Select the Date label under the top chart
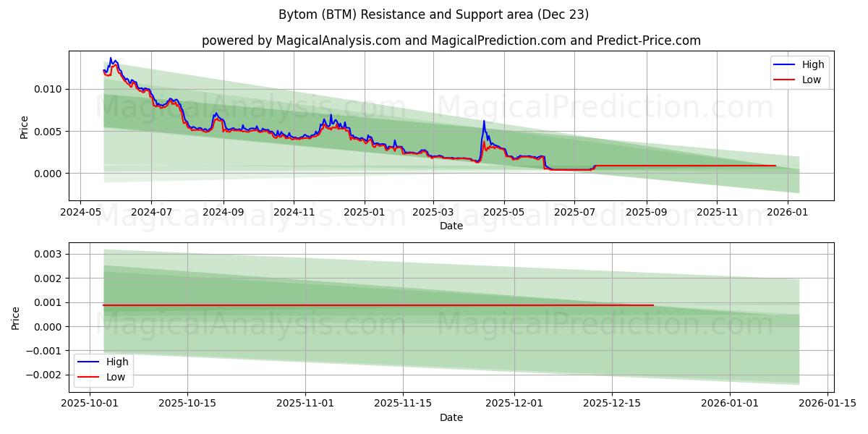Image resolution: width=868 pixels, height=434 pixels. (451, 226)
